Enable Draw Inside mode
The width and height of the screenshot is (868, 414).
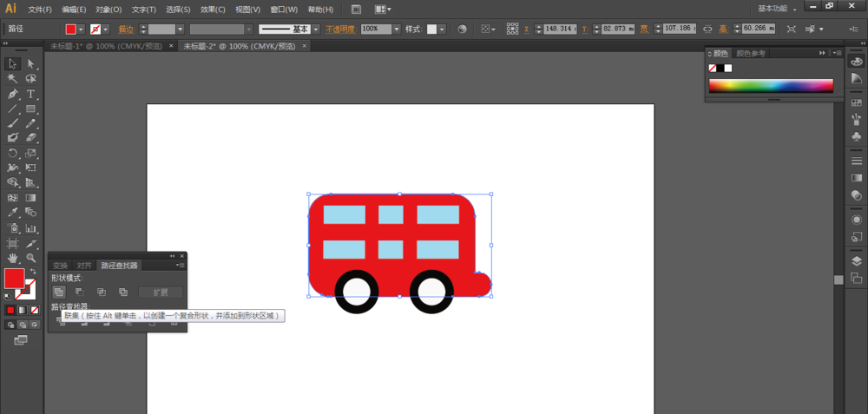tap(35, 325)
